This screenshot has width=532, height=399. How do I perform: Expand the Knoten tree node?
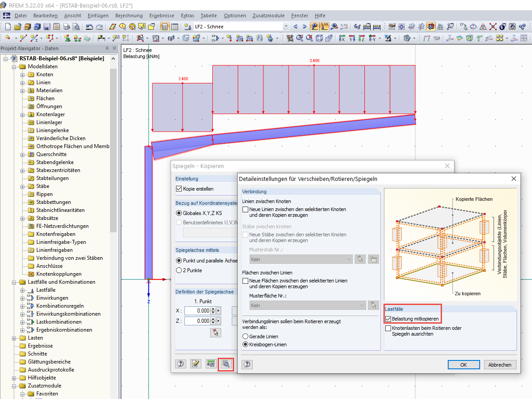pyautogui.click(x=22, y=74)
